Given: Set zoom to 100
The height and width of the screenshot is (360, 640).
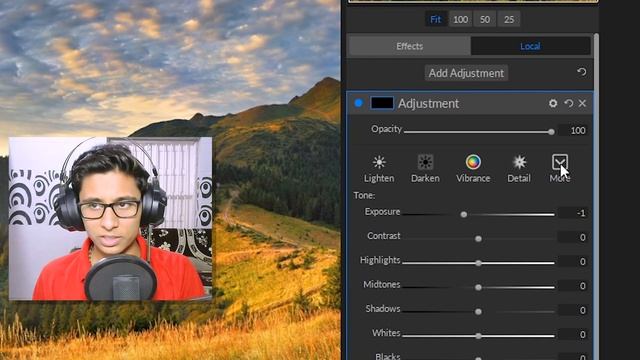Looking at the screenshot, I should (460, 19).
